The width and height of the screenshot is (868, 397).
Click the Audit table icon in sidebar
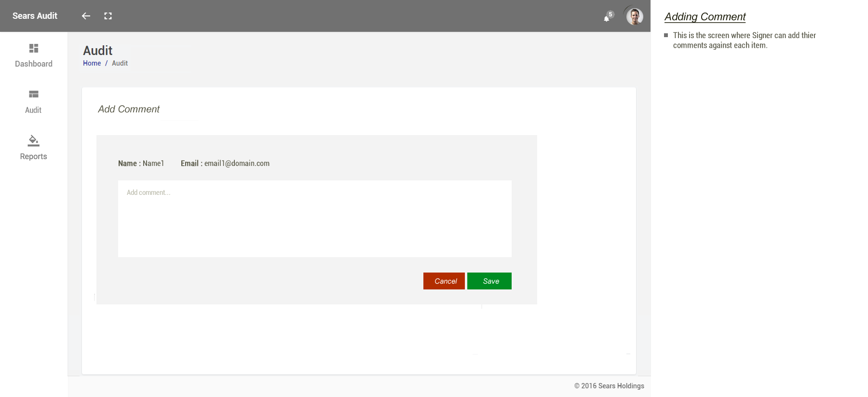(x=34, y=94)
